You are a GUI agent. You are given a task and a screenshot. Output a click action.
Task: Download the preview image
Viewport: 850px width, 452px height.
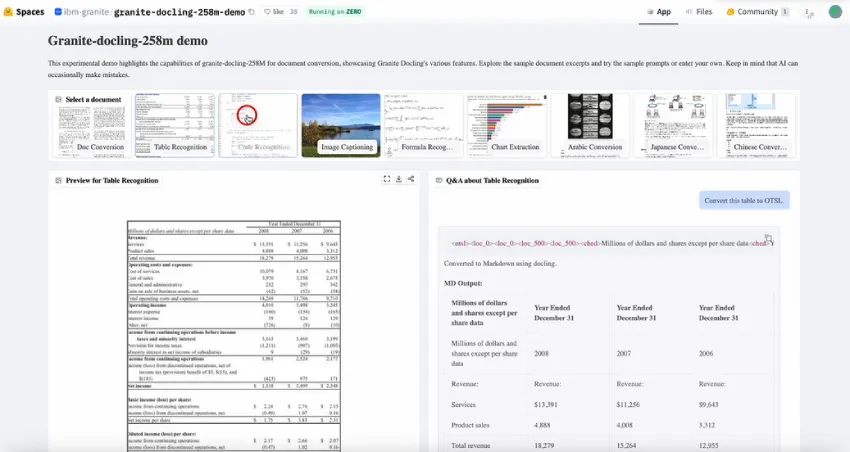tap(399, 179)
